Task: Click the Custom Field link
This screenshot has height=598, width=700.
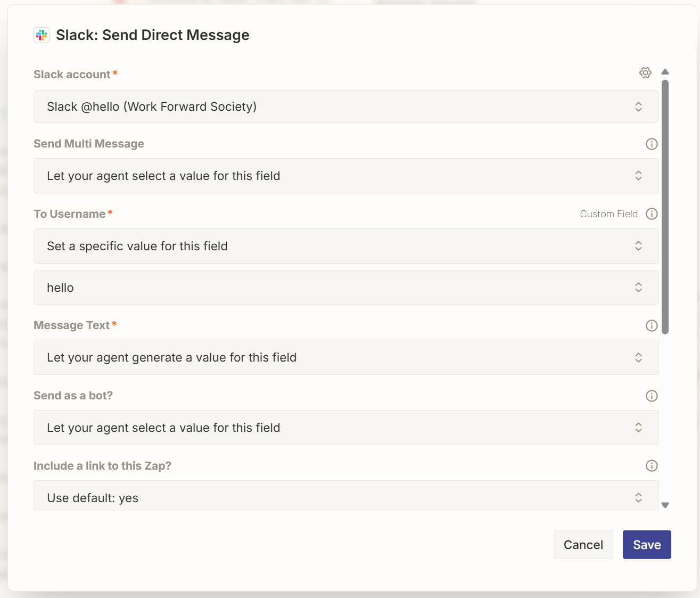Action: (608, 214)
